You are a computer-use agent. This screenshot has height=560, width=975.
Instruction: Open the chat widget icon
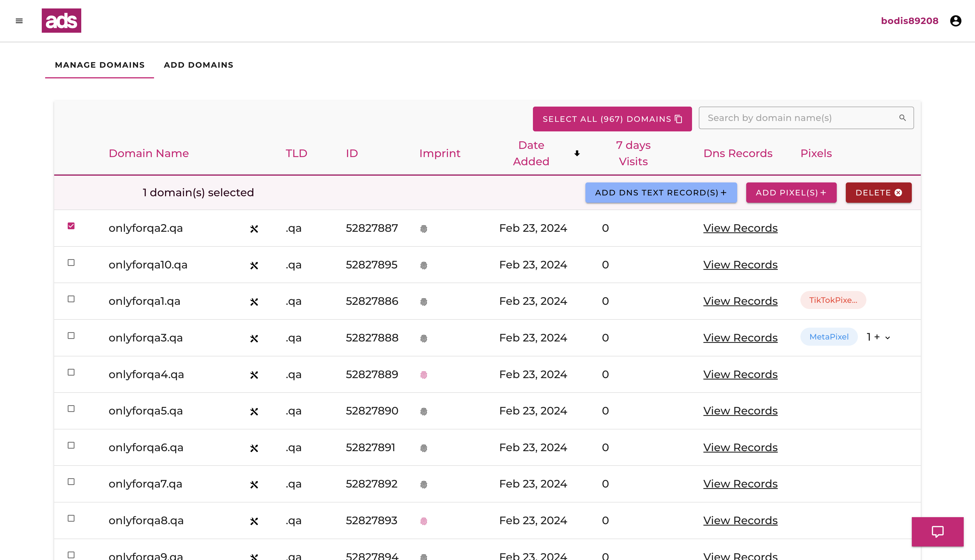937,532
